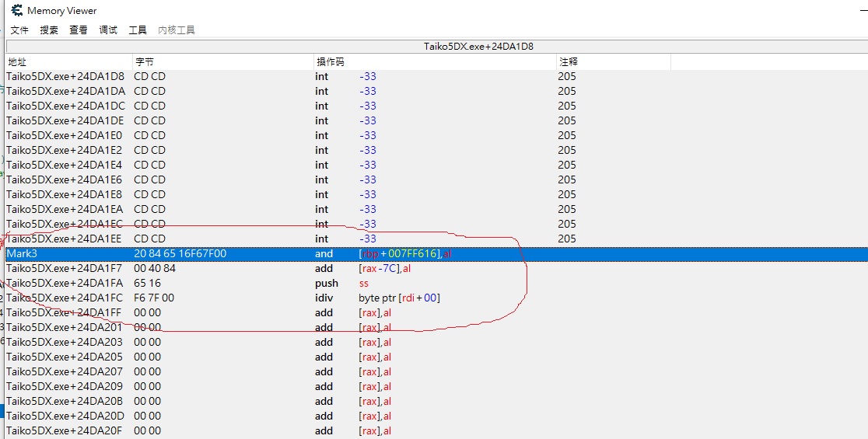Click the 操作码 column header
This screenshot has height=439, width=868.
330,61
